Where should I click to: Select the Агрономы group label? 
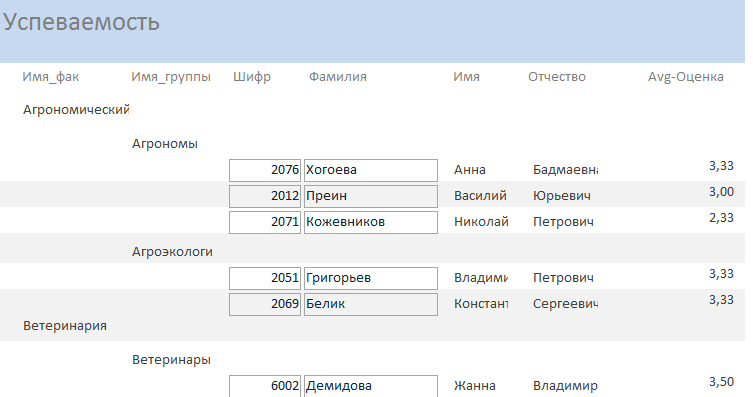[165, 144]
